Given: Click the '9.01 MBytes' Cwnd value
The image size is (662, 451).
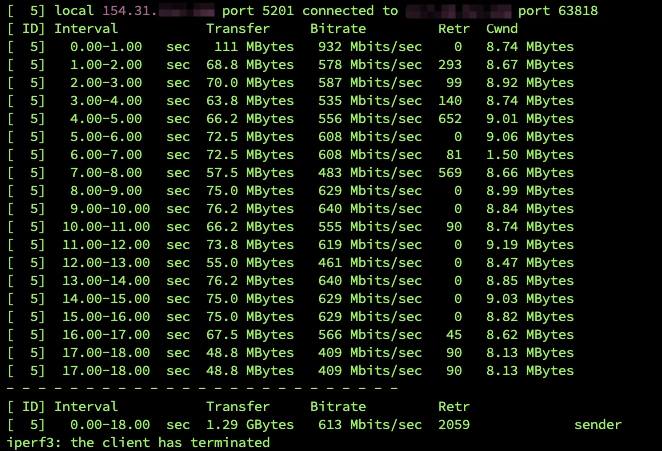Looking at the screenshot, I should pyautogui.click(x=530, y=119).
